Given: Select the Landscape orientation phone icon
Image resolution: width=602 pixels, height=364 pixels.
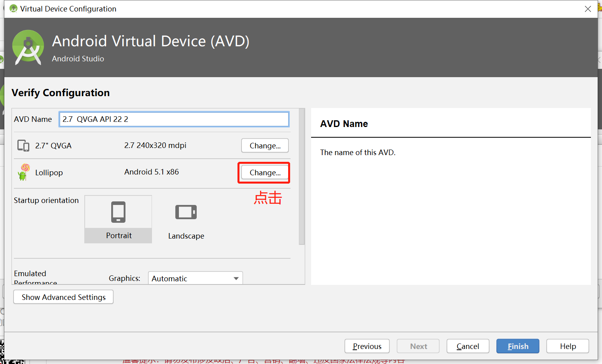Looking at the screenshot, I should pos(186,212).
